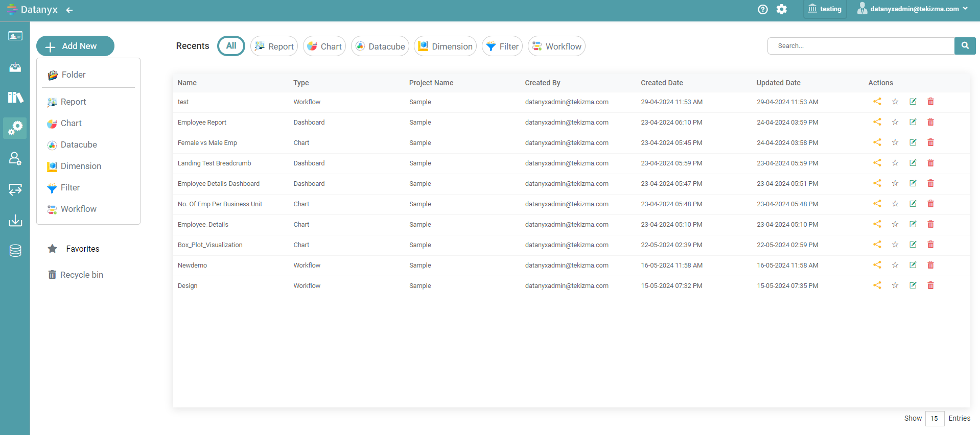This screenshot has height=435, width=980.
Task: Open the testing organization selector
Action: [x=825, y=9]
